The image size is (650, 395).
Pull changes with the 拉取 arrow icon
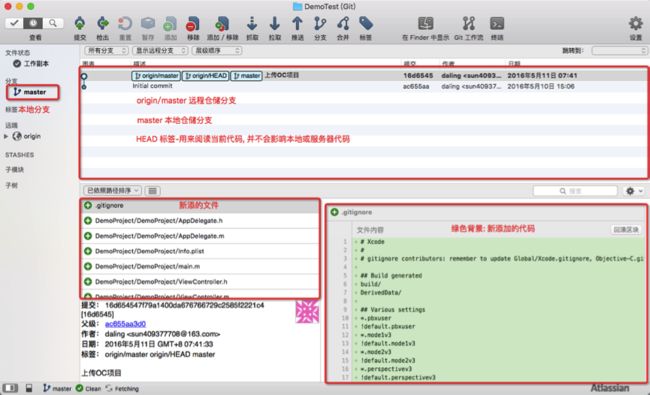coord(274,24)
